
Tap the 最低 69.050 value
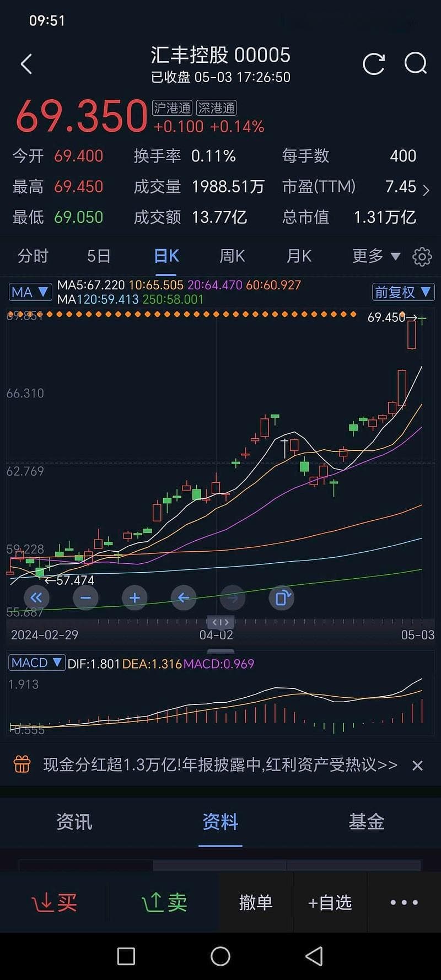[x=79, y=217]
